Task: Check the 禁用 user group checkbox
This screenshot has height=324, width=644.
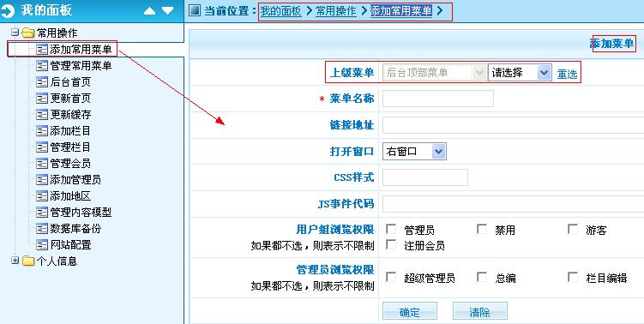Action: coord(482,229)
